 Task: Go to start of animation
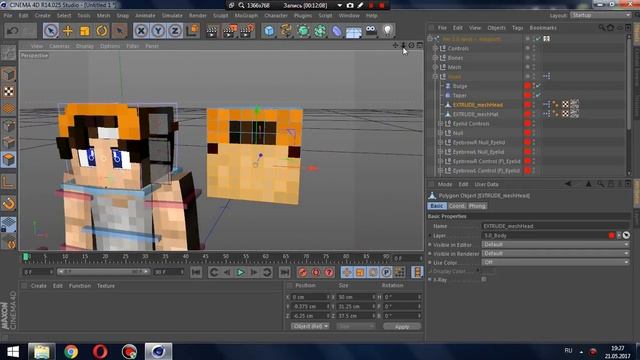coord(196,272)
